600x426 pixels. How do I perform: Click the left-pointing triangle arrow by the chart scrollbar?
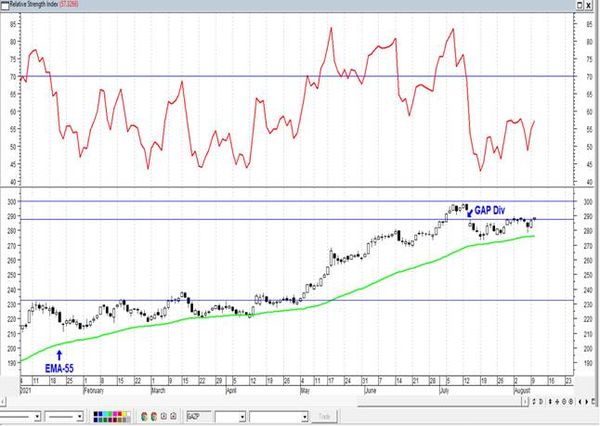[x=580, y=402]
